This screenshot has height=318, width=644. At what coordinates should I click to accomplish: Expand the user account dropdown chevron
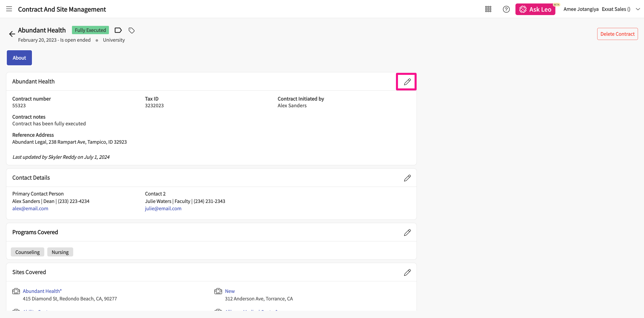coord(638,9)
